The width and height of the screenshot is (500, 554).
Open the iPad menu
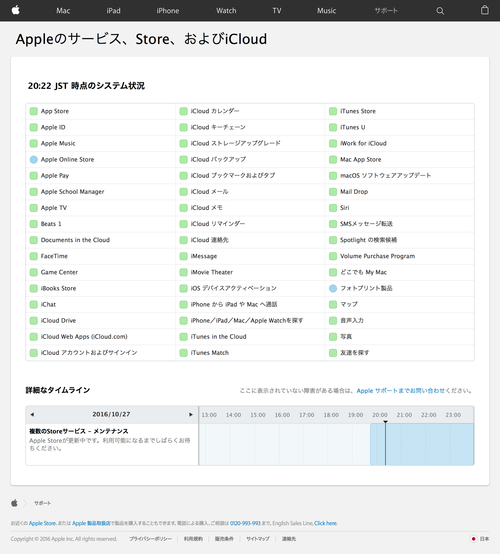click(x=113, y=11)
